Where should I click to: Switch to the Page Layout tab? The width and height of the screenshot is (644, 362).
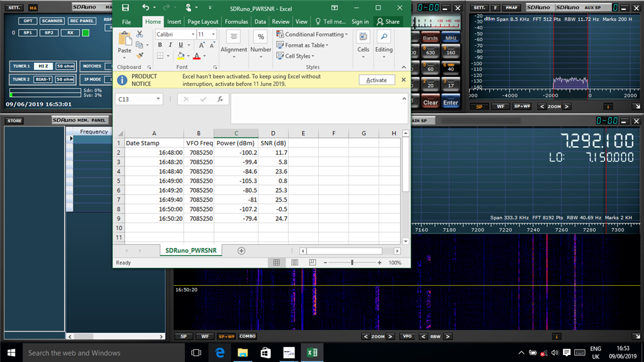[x=203, y=22]
